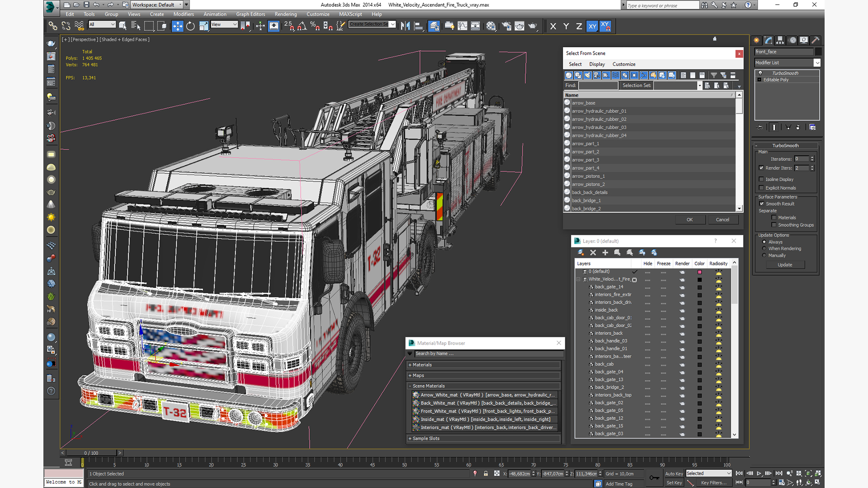868x488 pixels.
Task: Toggle Angle Snap in the toolbar
Action: pos(302,26)
